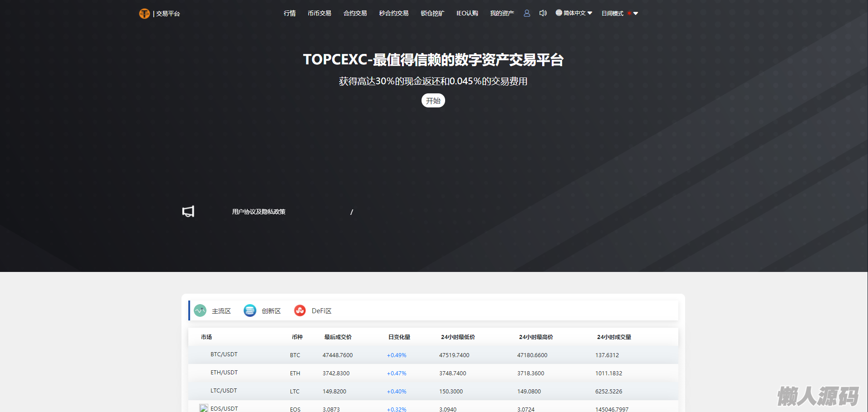Select the ETH/USDT market row
The height and width of the screenshot is (412, 868).
pyautogui.click(x=433, y=373)
